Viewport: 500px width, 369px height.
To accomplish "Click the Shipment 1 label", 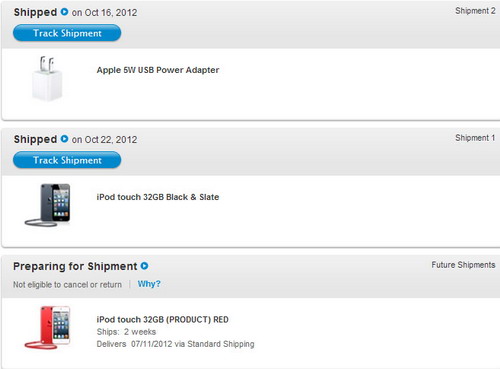I will (x=475, y=138).
